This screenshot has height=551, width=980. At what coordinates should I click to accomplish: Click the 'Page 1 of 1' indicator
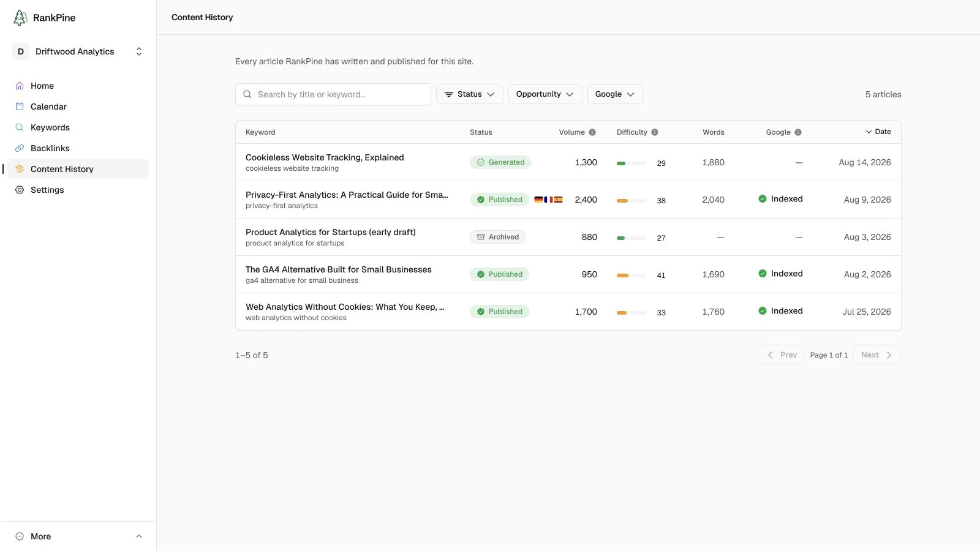pos(829,355)
